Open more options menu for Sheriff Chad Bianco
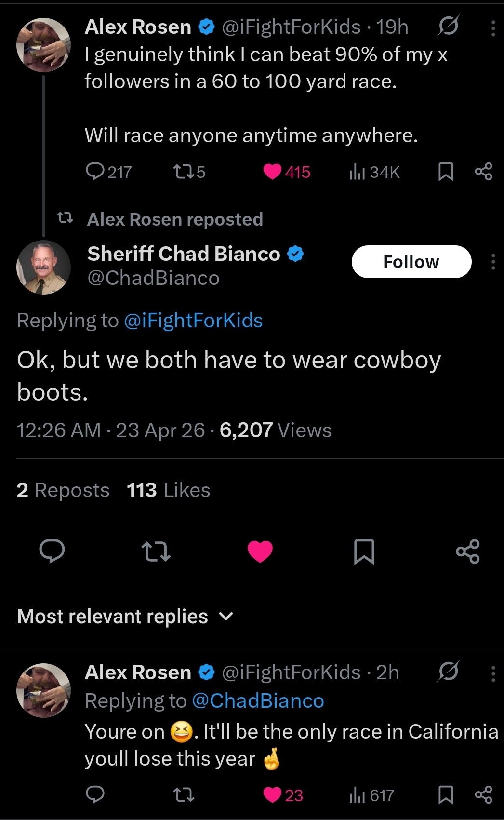Viewport: 504px width, 820px height. pos(493,261)
